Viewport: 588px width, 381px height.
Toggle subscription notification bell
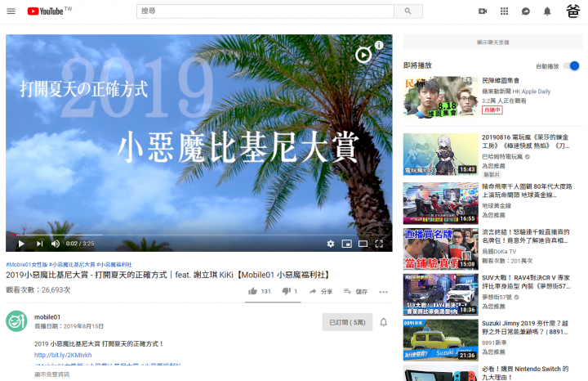[383, 322]
